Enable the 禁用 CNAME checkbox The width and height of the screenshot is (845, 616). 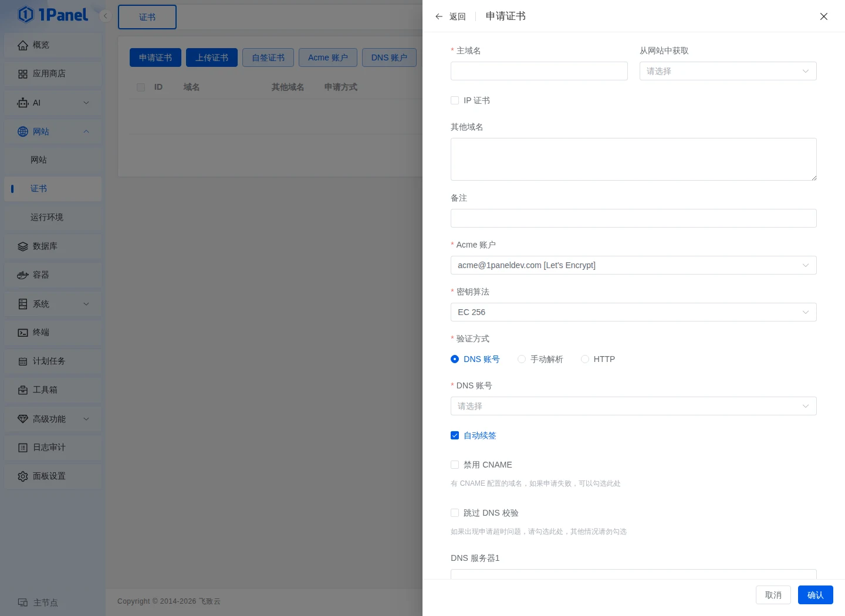[455, 465]
